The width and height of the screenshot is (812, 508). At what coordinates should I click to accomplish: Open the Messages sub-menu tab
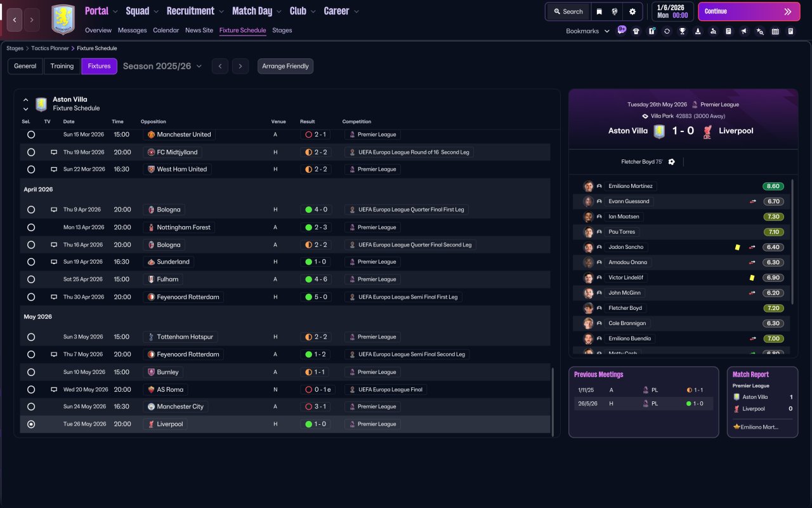click(x=132, y=30)
